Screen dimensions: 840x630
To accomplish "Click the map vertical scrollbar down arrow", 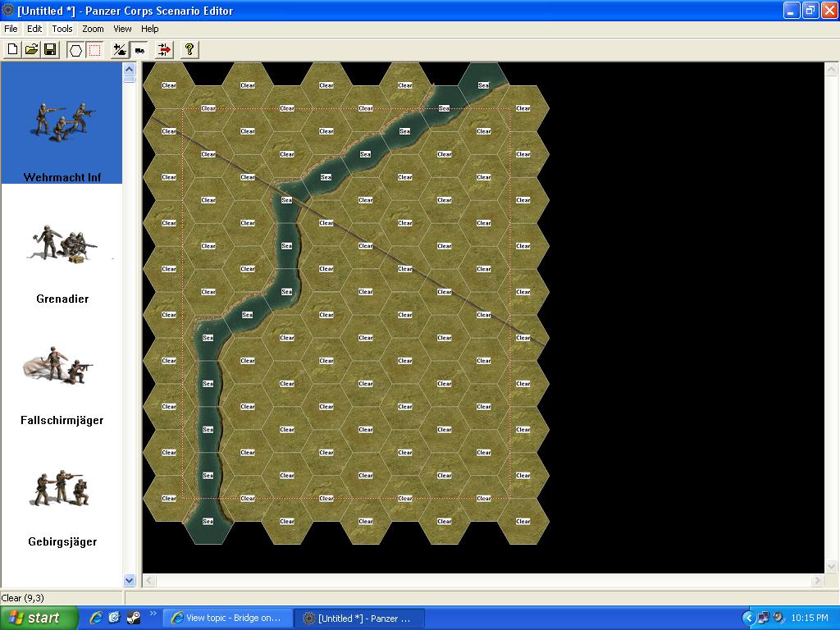I will (x=831, y=566).
